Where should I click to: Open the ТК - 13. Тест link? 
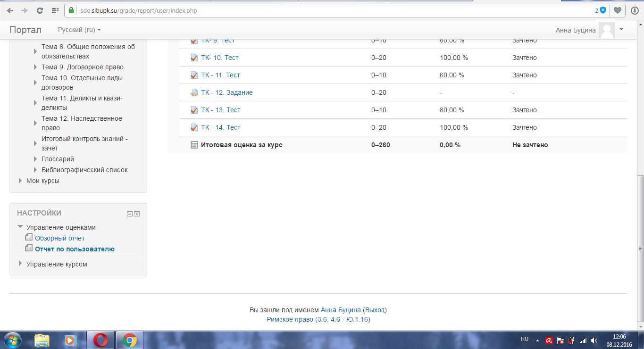click(x=220, y=110)
